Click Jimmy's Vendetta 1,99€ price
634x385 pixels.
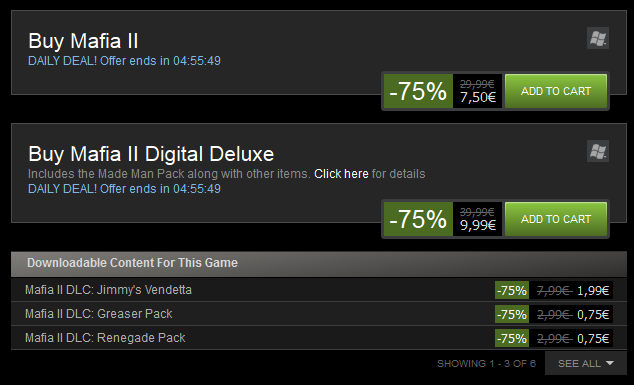(593, 290)
